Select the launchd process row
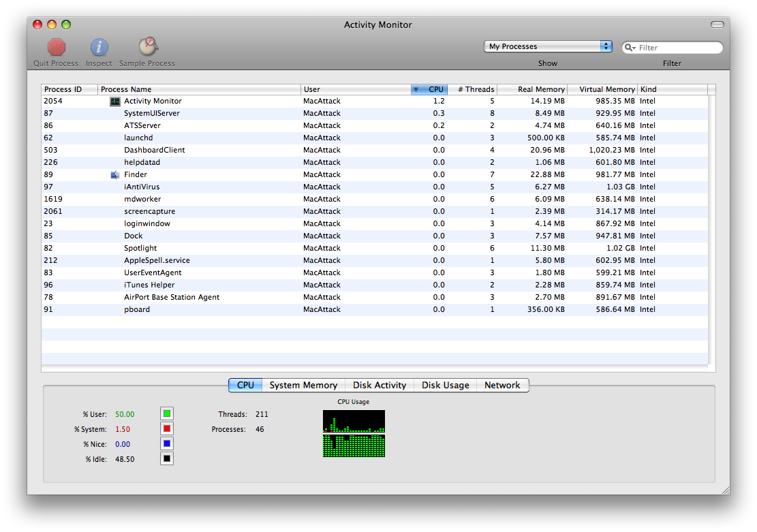This screenshot has width=757, height=532. click(x=375, y=138)
